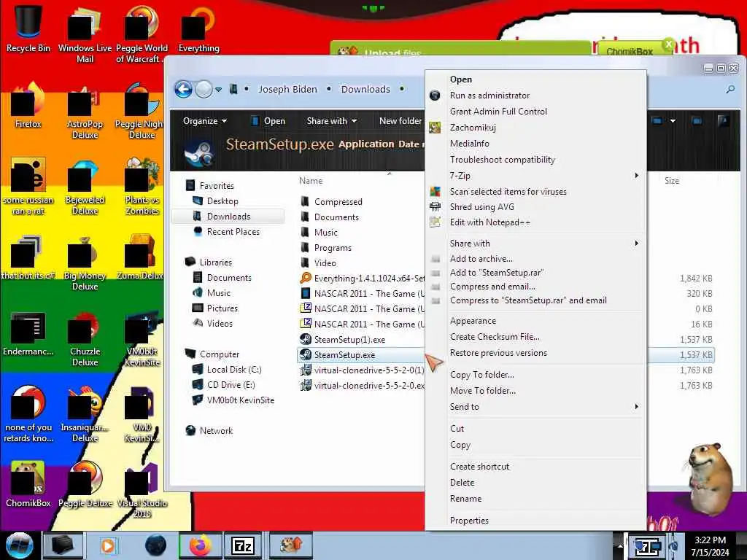747x560 pixels.
Task: Choose Properties at menu bottom
Action: [535, 521]
